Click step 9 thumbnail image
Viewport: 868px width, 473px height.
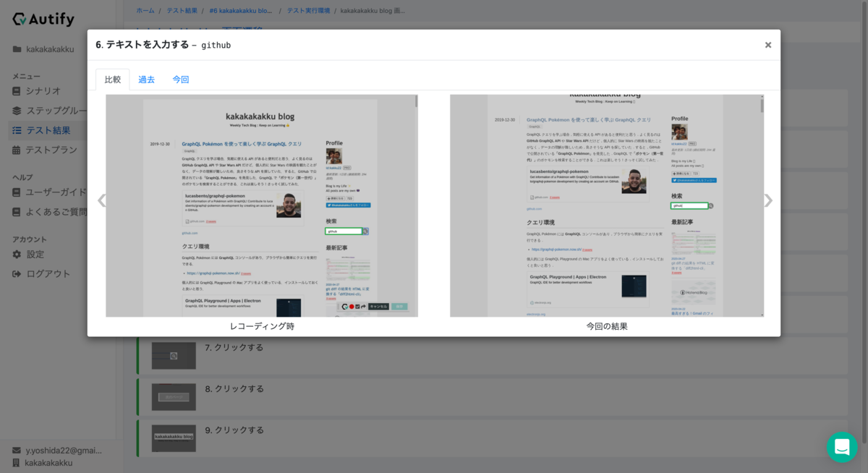(174, 438)
